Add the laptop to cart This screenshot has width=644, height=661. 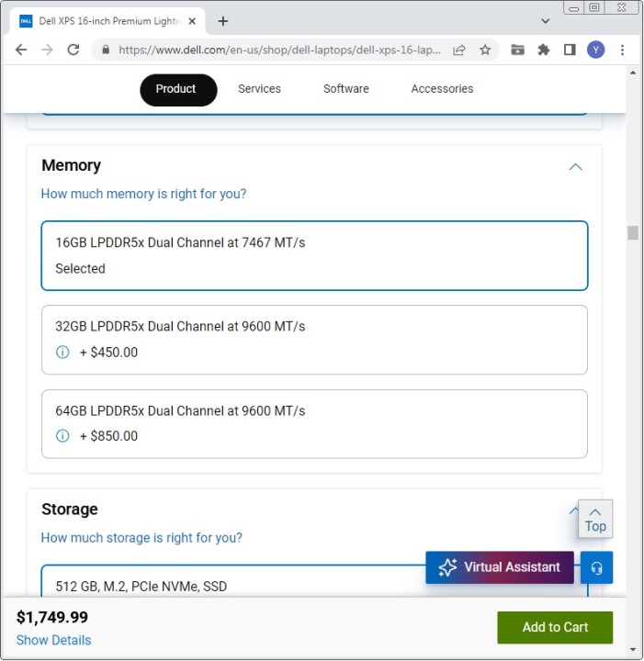(x=555, y=627)
